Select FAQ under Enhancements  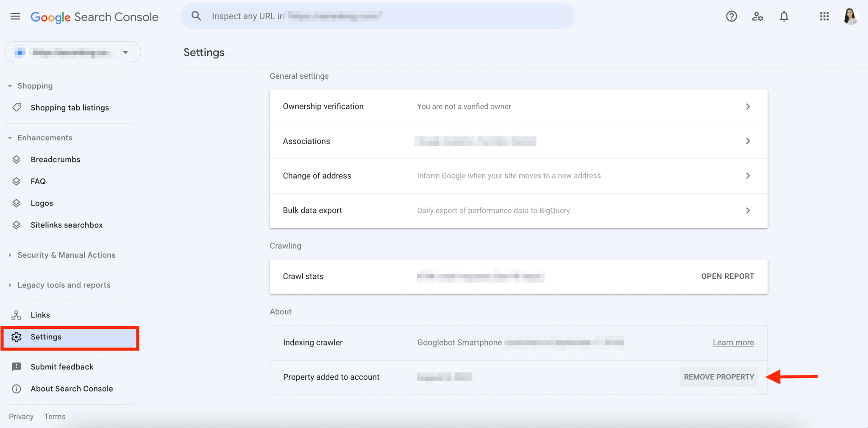click(x=39, y=181)
